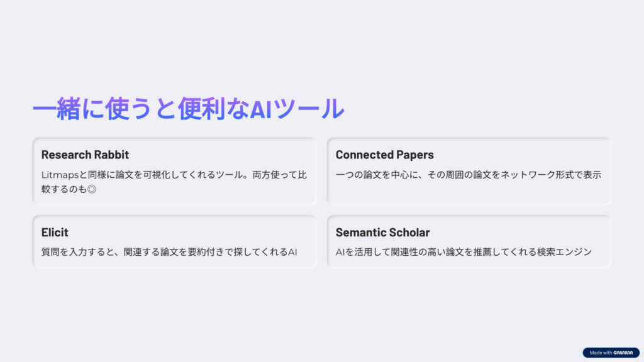
Task: Select the Connected Papers heading
Action: [384, 155]
